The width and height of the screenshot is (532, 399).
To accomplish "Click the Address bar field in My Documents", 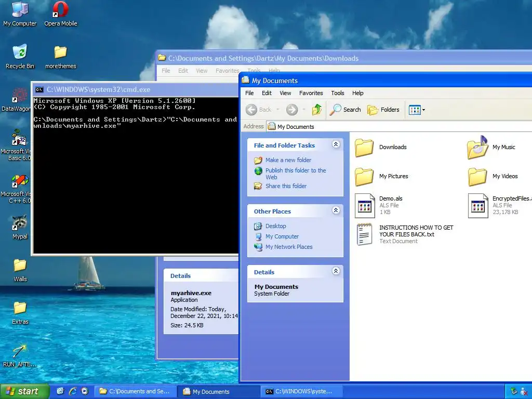I will (400, 127).
